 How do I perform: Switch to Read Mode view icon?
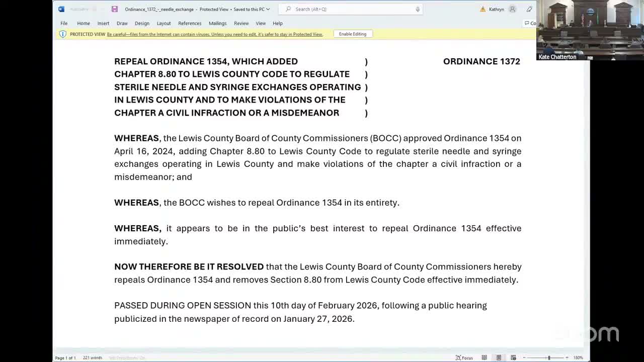point(484,357)
